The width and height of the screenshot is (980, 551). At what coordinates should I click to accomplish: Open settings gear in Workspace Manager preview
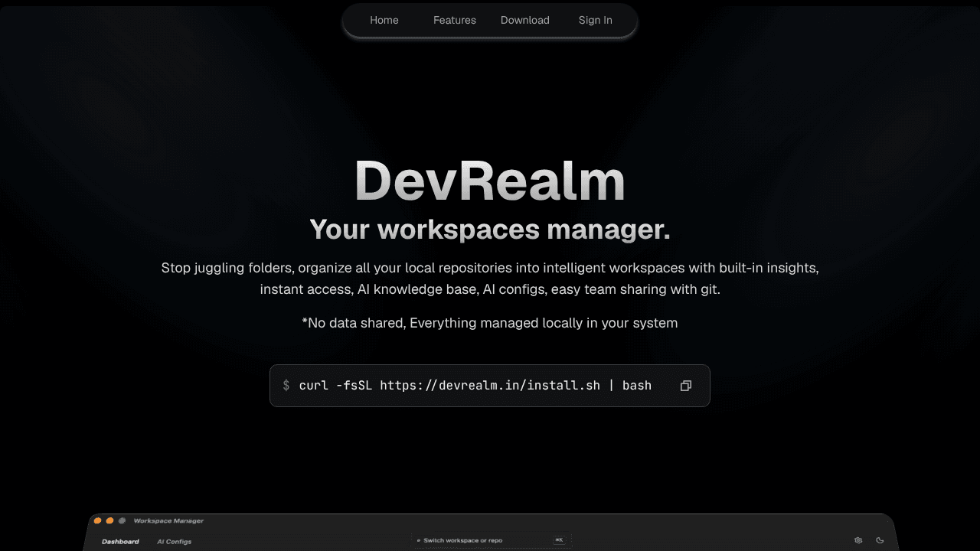[858, 540]
